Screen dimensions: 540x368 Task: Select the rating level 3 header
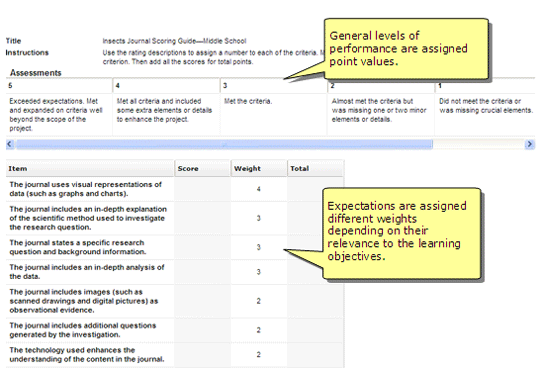click(274, 86)
